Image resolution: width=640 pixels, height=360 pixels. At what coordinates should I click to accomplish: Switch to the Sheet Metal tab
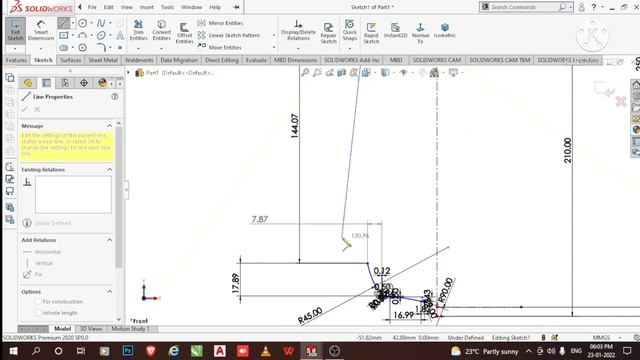(x=103, y=60)
